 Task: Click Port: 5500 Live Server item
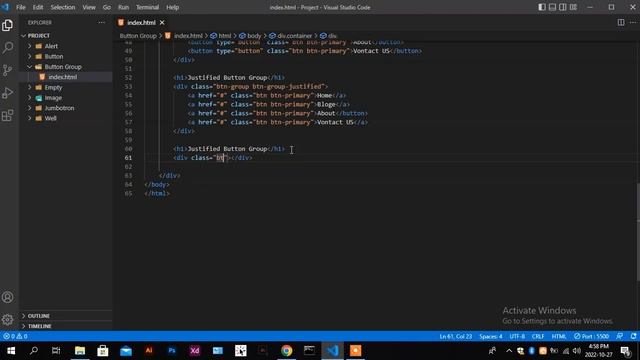pos(591,336)
